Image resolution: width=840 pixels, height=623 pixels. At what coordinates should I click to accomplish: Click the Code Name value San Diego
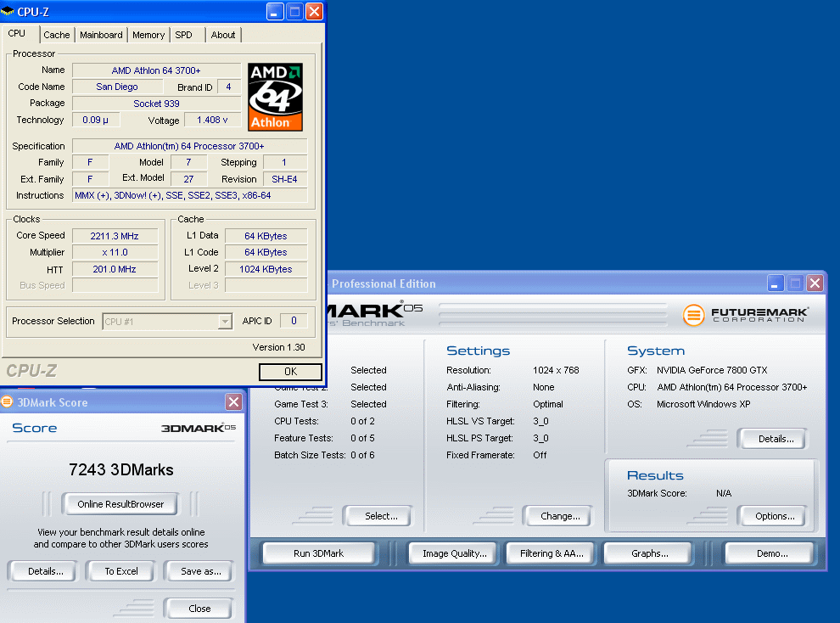click(x=117, y=87)
